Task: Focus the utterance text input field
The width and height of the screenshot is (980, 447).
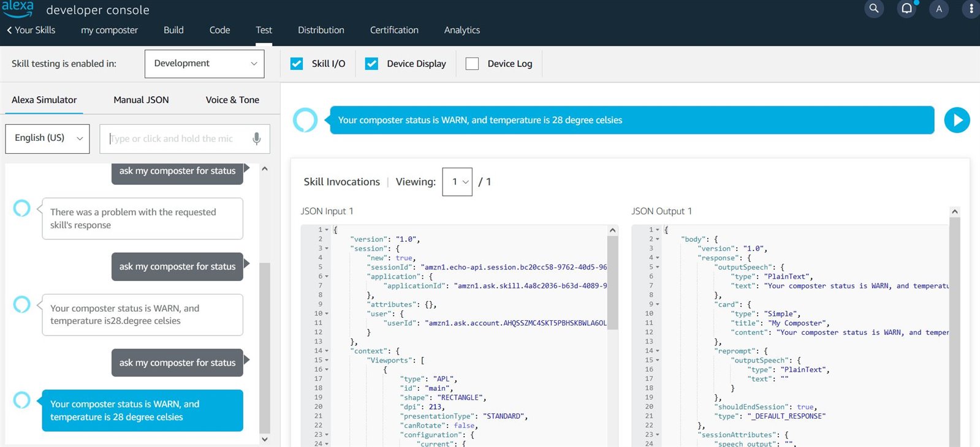Action: [x=178, y=139]
